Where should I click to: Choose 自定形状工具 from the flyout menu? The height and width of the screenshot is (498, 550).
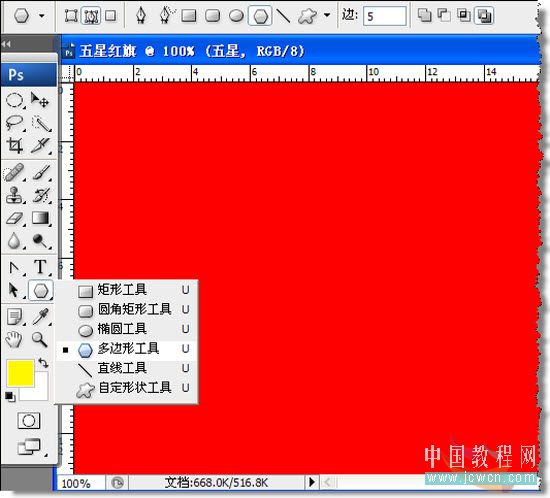127,388
